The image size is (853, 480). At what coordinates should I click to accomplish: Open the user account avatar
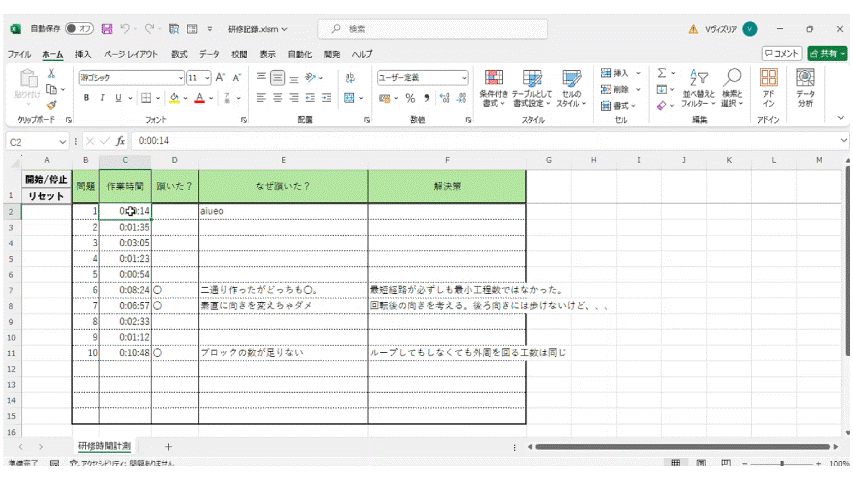pyautogui.click(x=750, y=29)
